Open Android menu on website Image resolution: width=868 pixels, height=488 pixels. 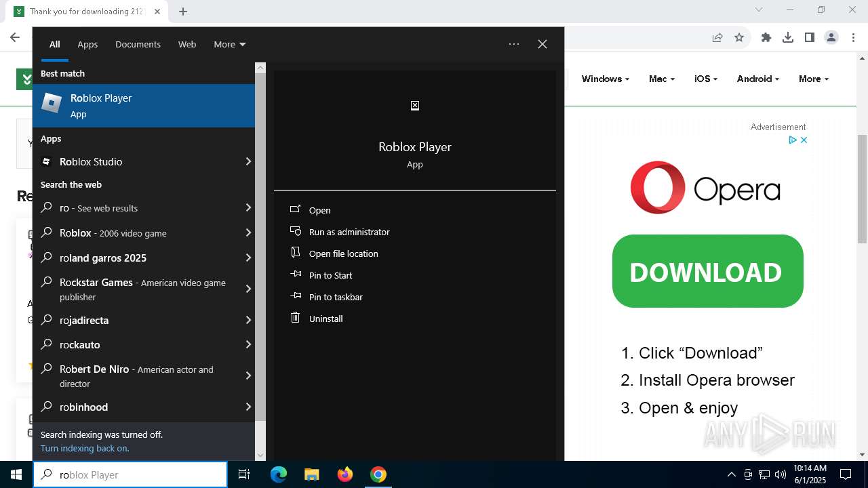(x=758, y=79)
